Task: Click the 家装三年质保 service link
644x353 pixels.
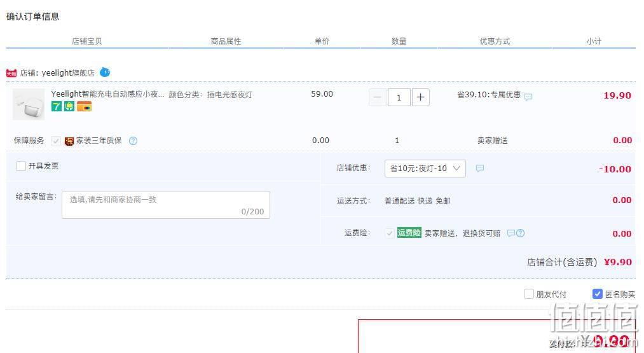Action: [99, 141]
